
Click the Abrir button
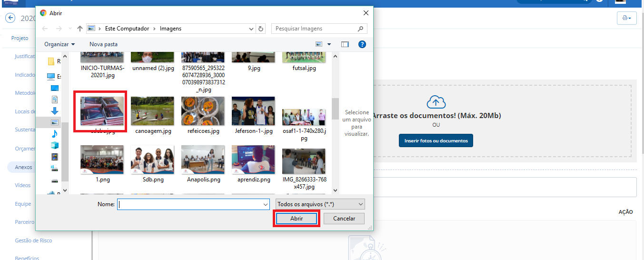click(296, 218)
